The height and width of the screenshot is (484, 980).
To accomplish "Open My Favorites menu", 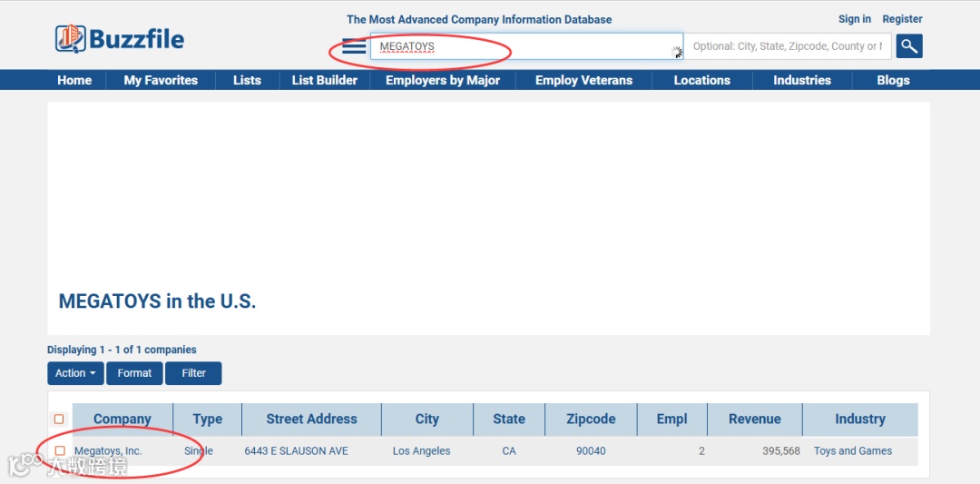I will click(161, 80).
